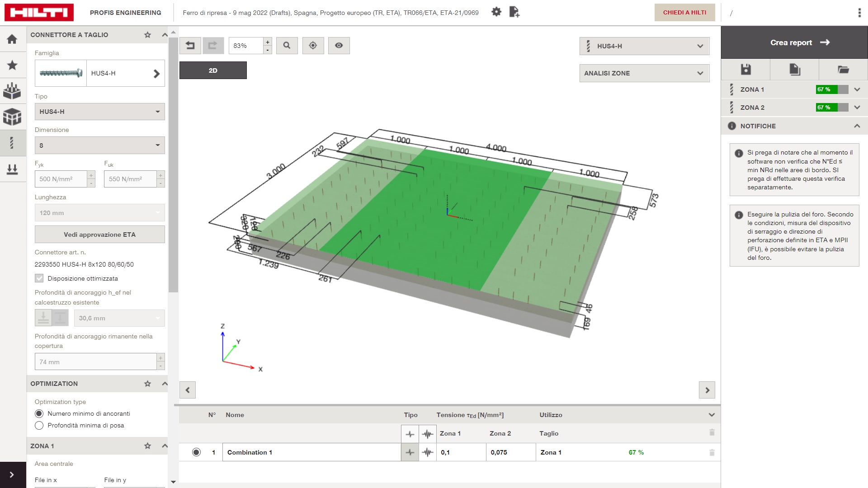The width and height of the screenshot is (868, 488).
Task: Toggle the eye/visibility icon
Action: [339, 45]
